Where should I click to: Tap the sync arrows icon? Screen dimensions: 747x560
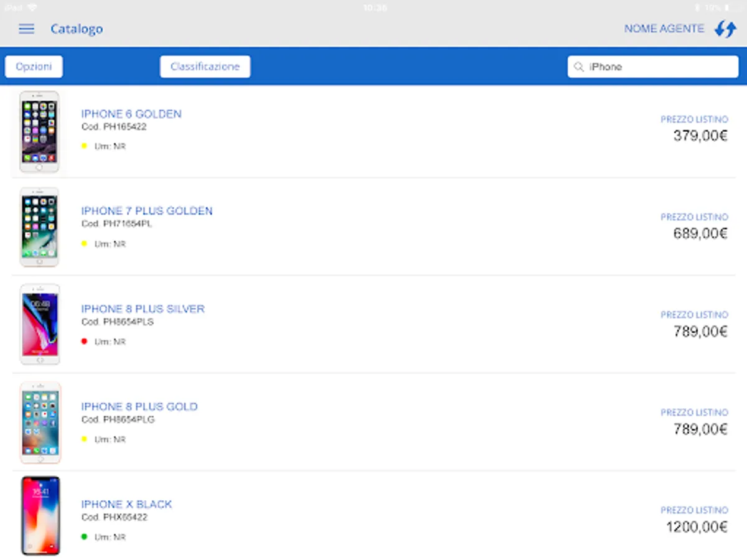[x=725, y=29]
